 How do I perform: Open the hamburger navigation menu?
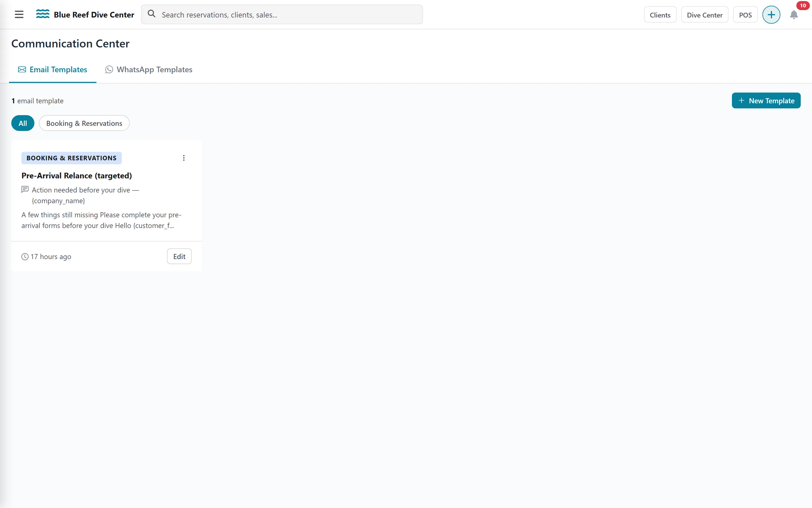pos(19,14)
